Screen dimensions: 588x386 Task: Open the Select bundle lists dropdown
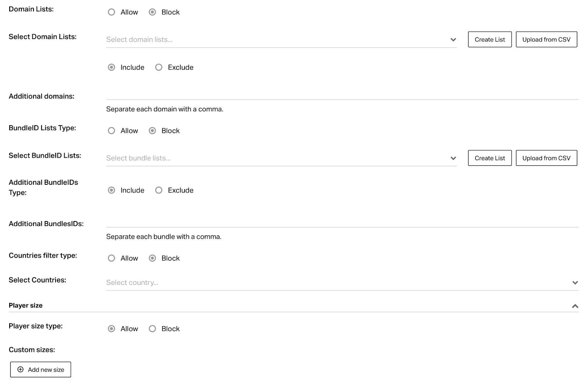pyautogui.click(x=282, y=158)
